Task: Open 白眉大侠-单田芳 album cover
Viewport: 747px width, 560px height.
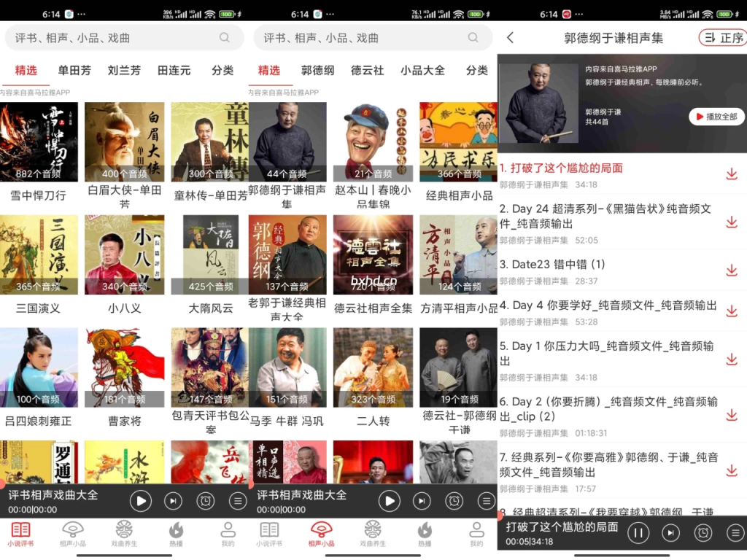Action: (x=124, y=142)
